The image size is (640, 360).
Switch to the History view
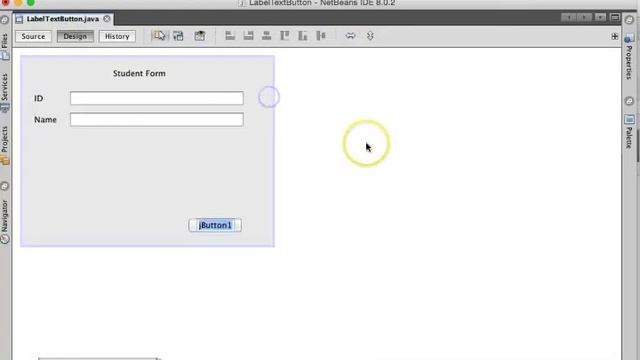click(x=117, y=36)
